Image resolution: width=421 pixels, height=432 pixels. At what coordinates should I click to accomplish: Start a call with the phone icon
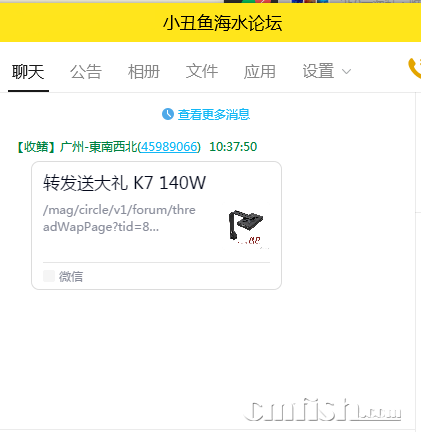[414, 68]
